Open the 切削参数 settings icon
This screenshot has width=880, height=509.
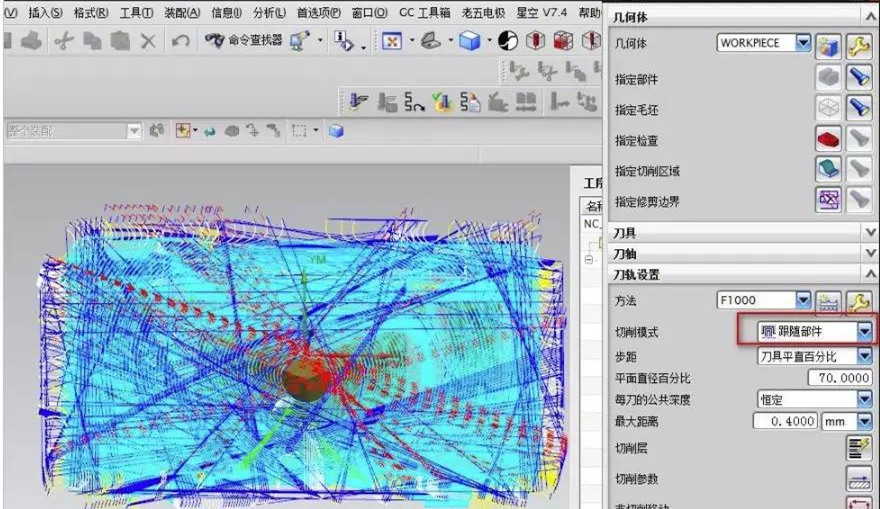point(858,478)
